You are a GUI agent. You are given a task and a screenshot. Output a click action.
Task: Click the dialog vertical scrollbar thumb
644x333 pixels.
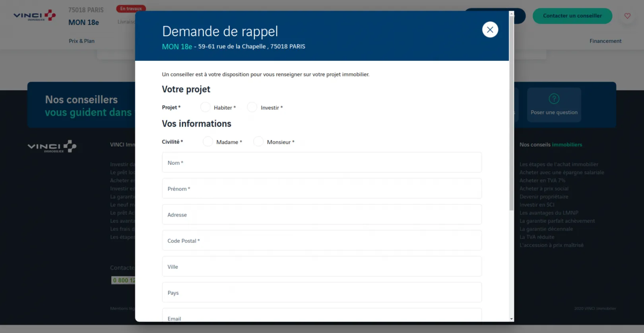click(x=511, y=113)
